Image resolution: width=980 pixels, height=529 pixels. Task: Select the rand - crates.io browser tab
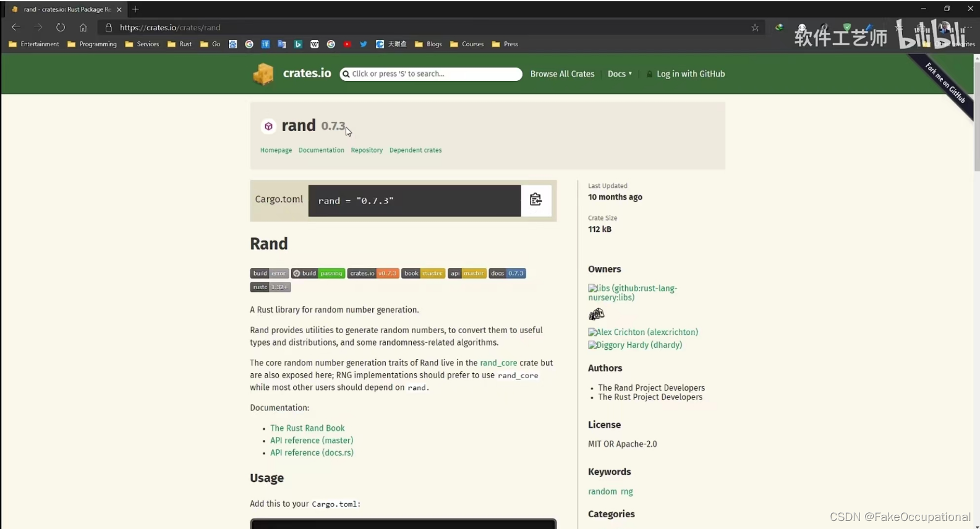tap(65, 9)
